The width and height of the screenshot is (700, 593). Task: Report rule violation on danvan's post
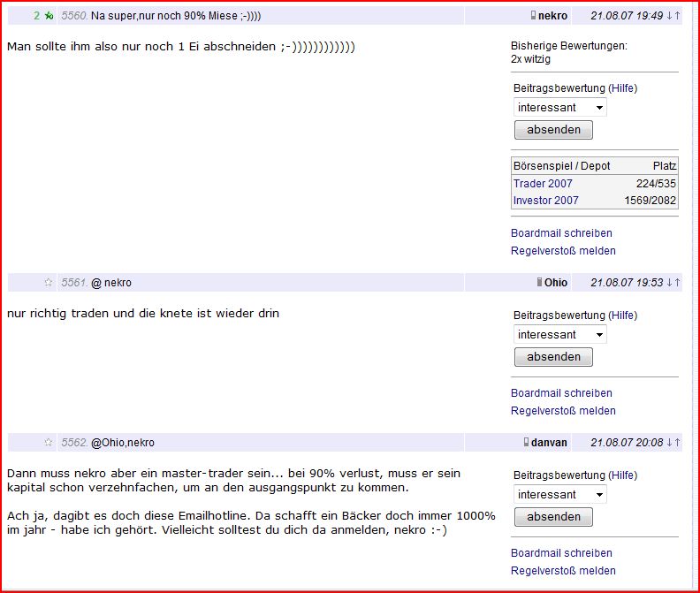point(563,571)
